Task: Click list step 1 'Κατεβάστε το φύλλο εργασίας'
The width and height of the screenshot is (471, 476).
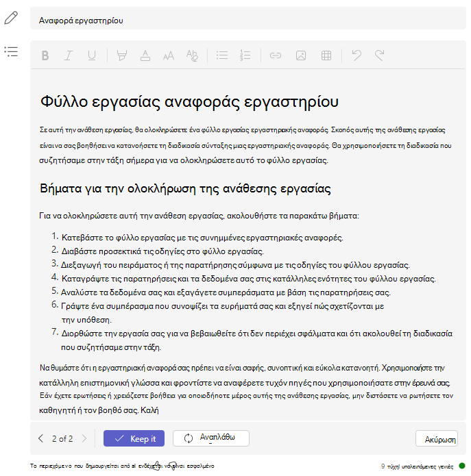Action: pos(202,238)
